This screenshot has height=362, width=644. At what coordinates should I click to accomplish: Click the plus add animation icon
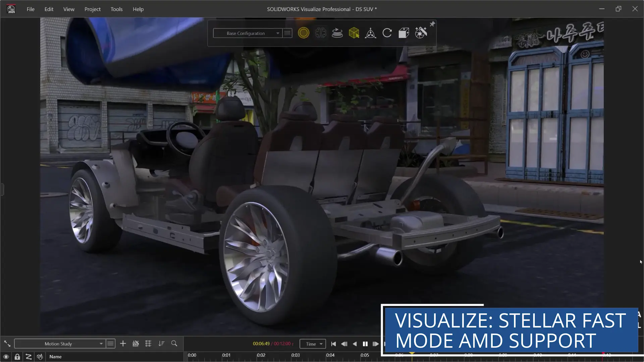(x=123, y=344)
